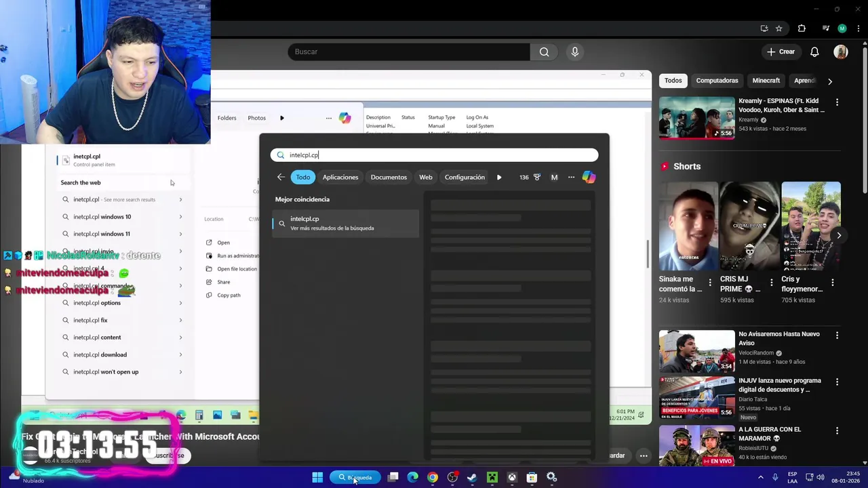Open the Windows Start menu

tap(317, 477)
